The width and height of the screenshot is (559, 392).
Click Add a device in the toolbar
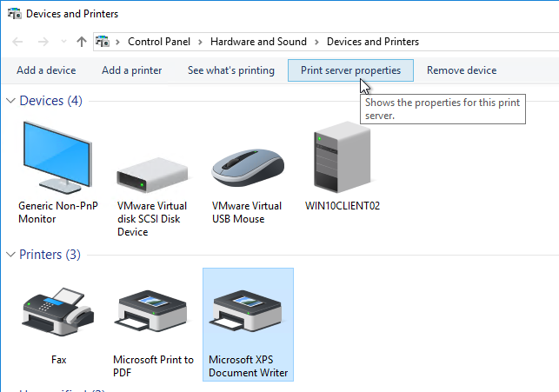point(46,70)
